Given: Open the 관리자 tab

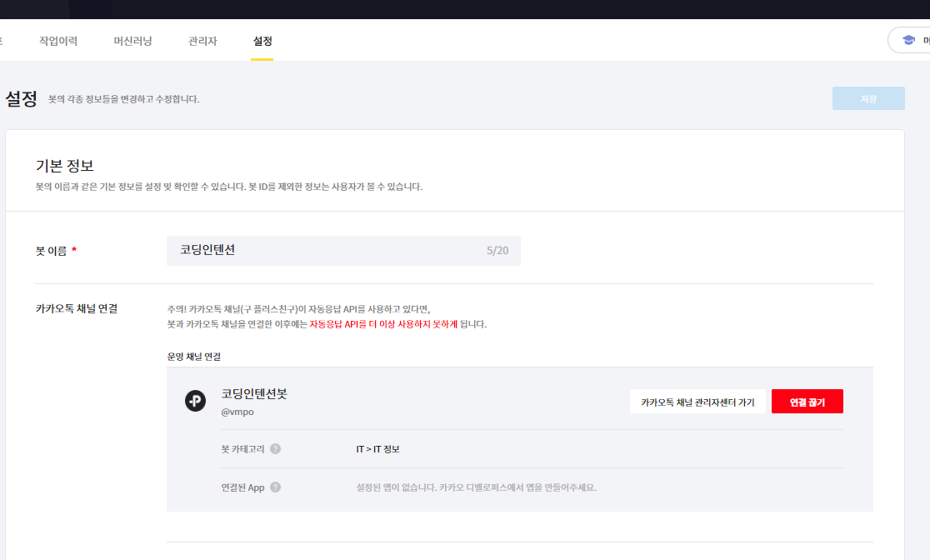Looking at the screenshot, I should tap(202, 41).
